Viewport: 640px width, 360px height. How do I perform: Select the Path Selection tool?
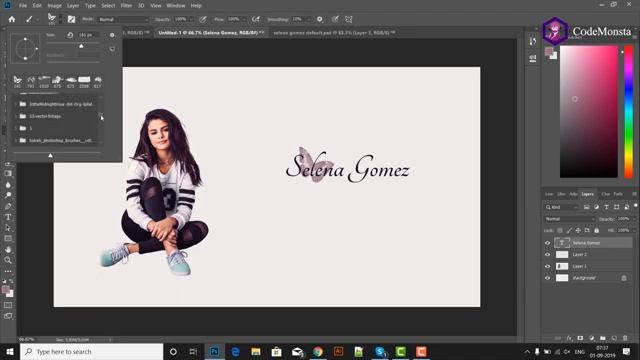pos(8,228)
